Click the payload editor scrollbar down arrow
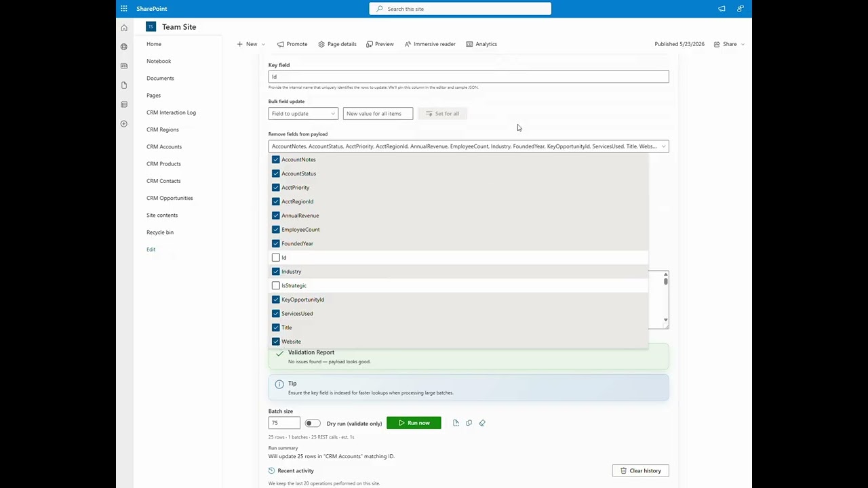 pyautogui.click(x=666, y=320)
